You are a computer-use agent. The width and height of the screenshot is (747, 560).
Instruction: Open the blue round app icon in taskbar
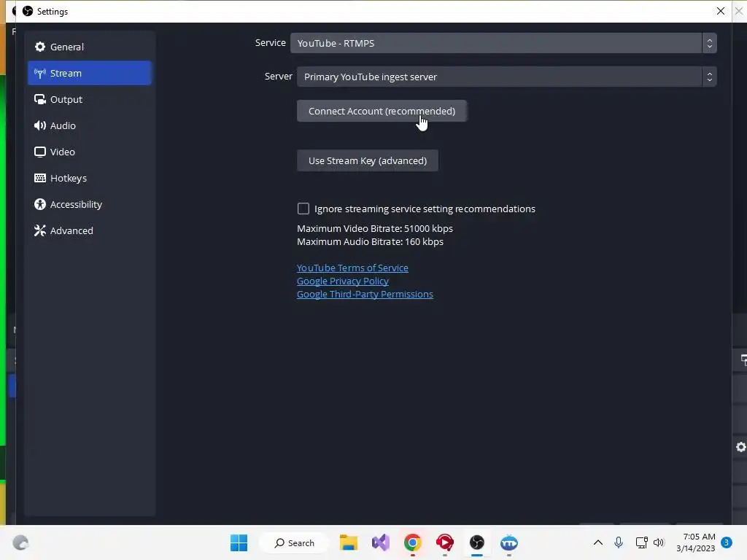tap(508, 542)
